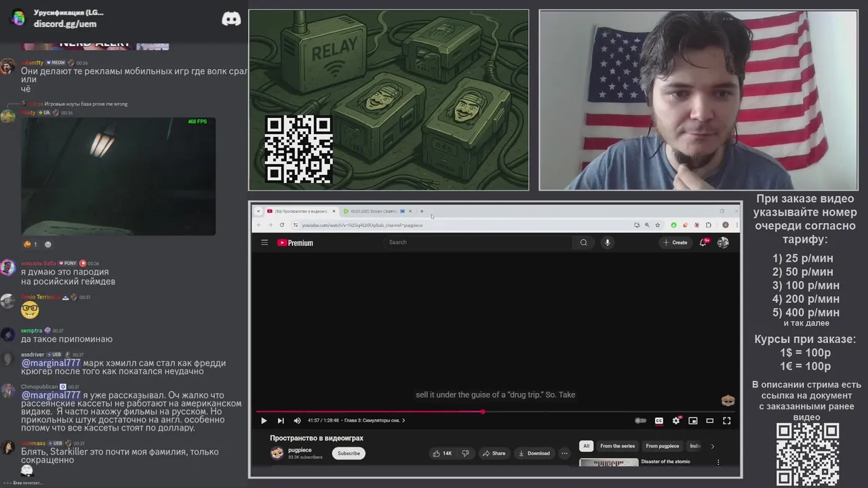Close the 'Пространство в видеоигр' tab
The width and height of the screenshot is (868, 488).
(x=334, y=211)
